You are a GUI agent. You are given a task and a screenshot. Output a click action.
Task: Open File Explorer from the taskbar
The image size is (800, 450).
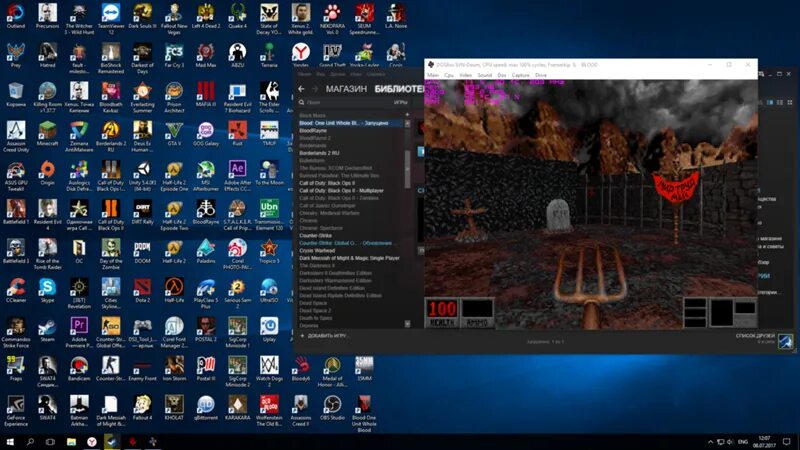[x=71, y=441]
